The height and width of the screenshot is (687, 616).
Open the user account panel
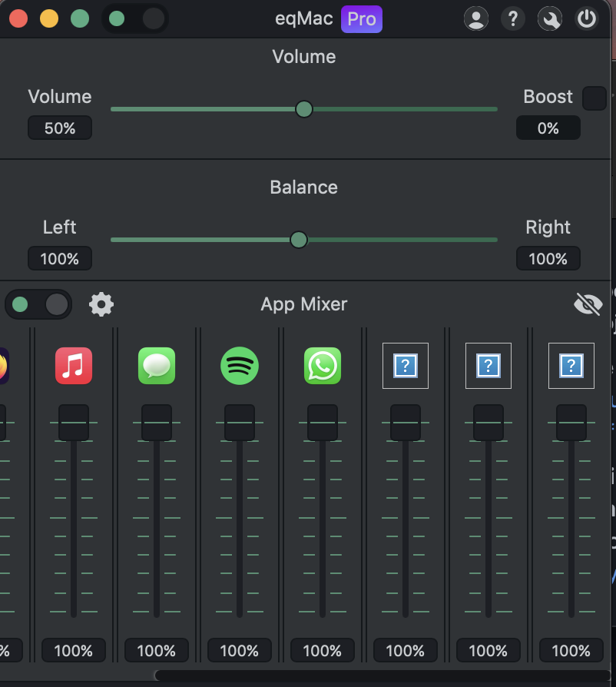476,18
